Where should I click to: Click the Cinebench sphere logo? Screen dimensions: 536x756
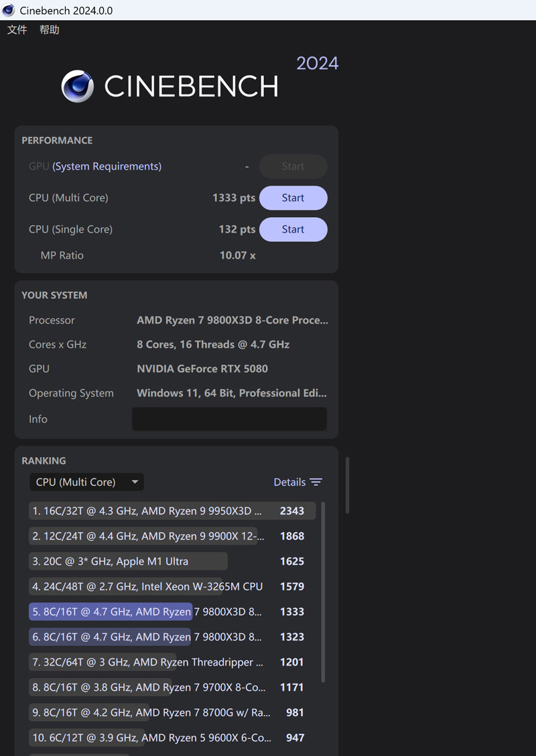tap(78, 86)
